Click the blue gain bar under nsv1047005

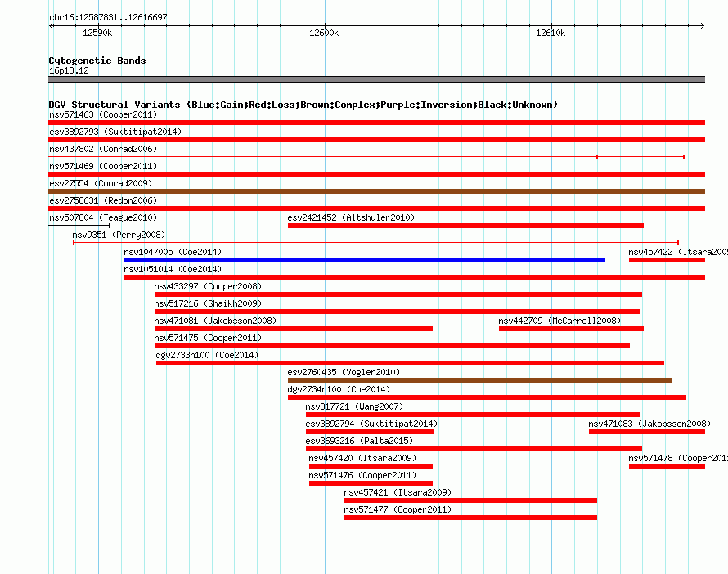[x=365, y=260]
